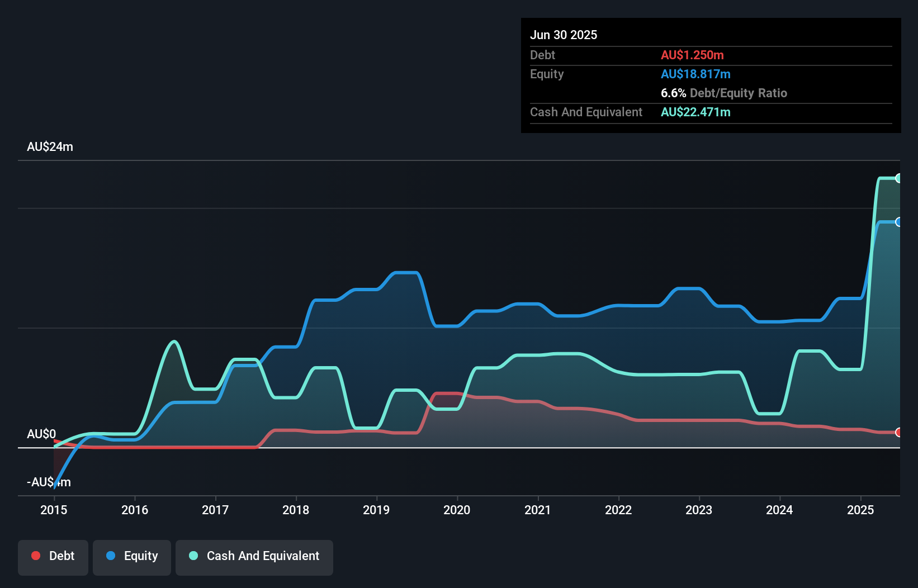The height and width of the screenshot is (588, 918).
Task: Select the Cash line endpoint marker
Action: tap(898, 178)
